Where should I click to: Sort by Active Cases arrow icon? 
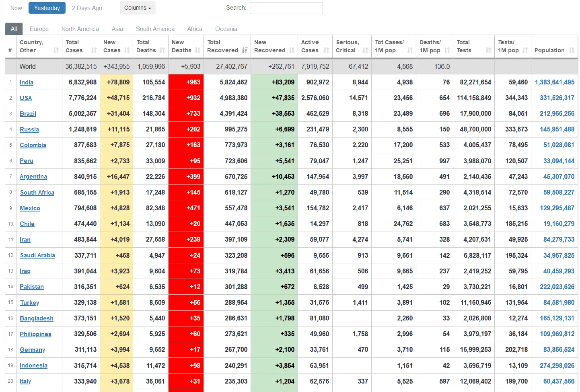(326, 50)
